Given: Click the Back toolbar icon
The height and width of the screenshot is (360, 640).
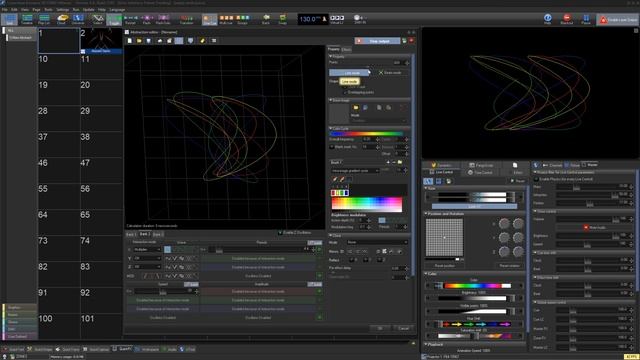Looking at the screenshot, I should click(x=266, y=19).
